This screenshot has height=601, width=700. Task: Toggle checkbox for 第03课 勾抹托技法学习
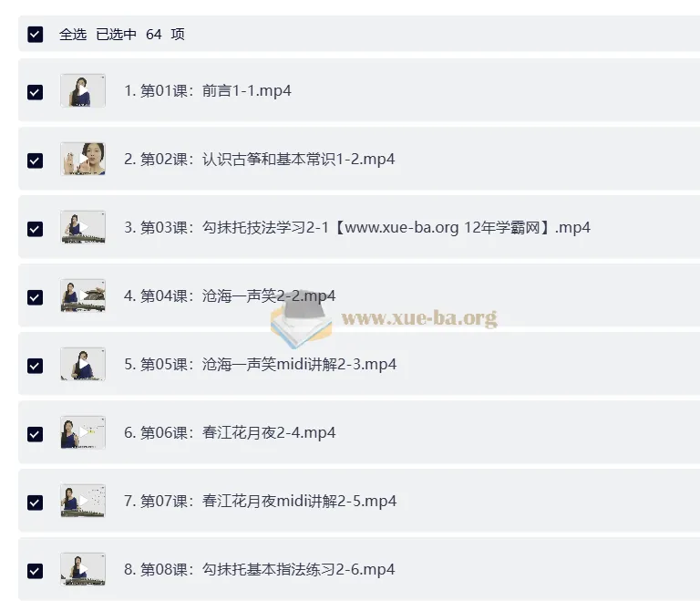coord(36,229)
